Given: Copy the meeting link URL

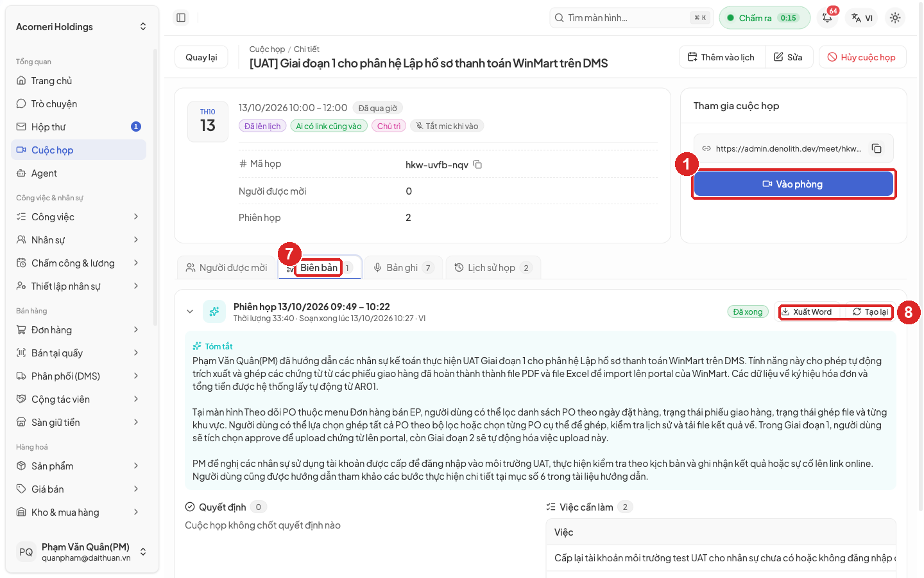Looking at the screenshot, I should click(877, 148).
